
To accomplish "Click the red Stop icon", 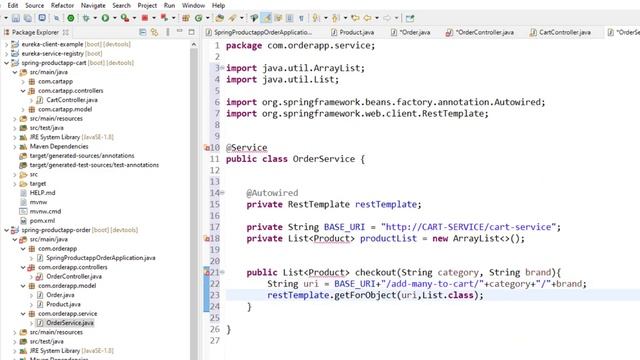I will (x=144, y=18).
